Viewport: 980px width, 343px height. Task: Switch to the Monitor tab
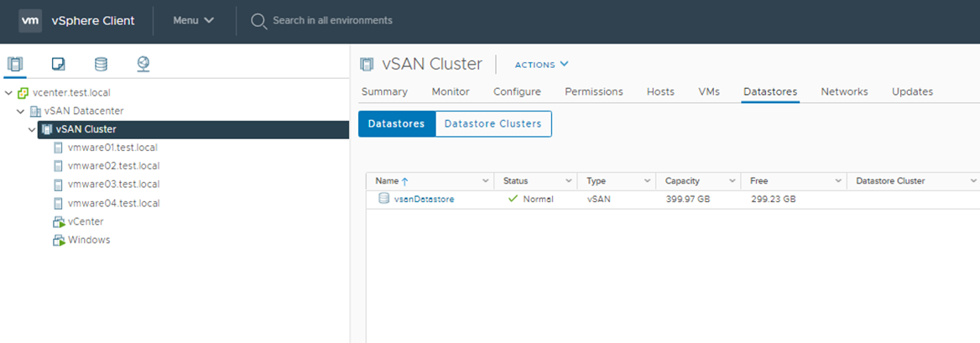(x=451, y=92)
